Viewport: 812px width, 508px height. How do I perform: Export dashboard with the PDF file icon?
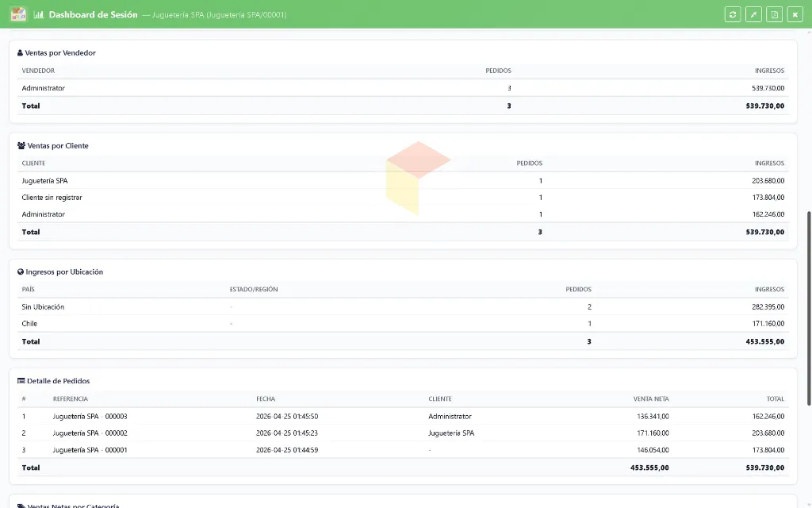(x=774, y=14)
